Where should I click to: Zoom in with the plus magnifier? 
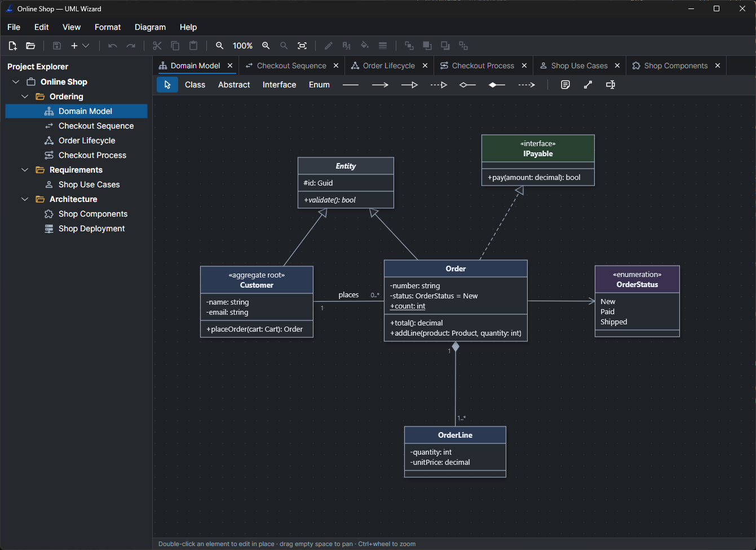pos(266,46)
